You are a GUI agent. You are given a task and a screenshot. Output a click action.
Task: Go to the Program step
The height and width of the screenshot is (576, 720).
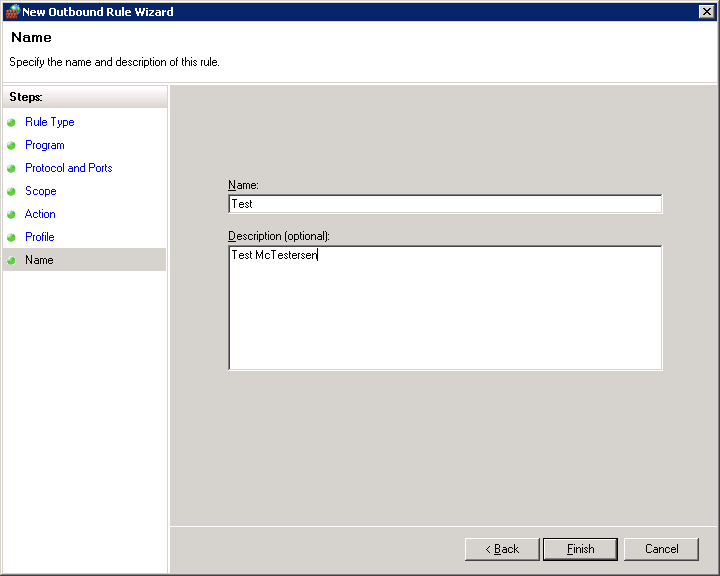pos(45,145)
